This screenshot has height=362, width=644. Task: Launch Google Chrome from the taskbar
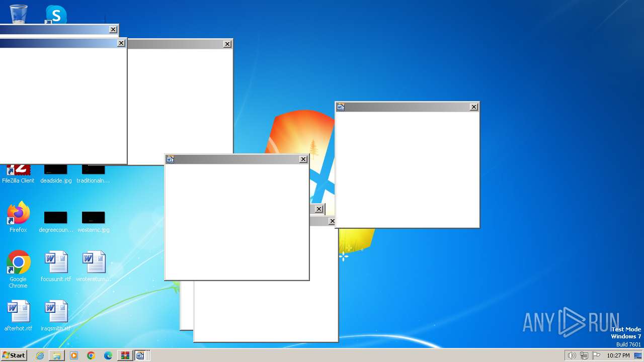[x=91, y=355]
